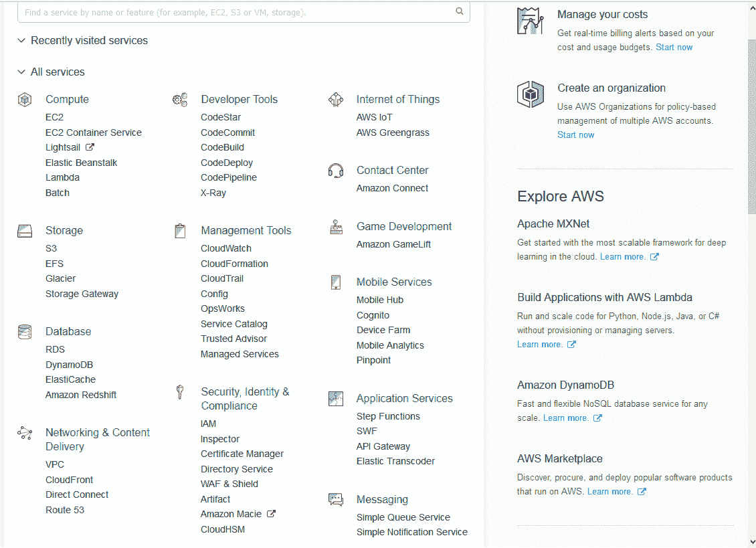Open CloudWatch under Management Tools
The width and height of the screenshot is (756, 548).
click(226, 248)
